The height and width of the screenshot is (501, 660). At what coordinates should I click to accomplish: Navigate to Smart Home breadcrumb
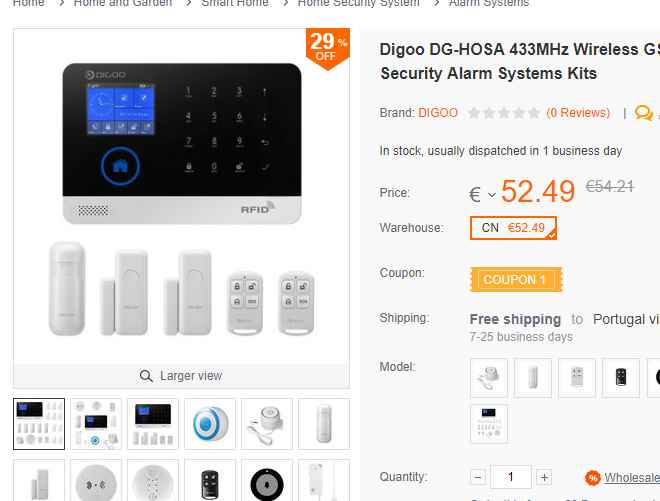coord(234,3)
